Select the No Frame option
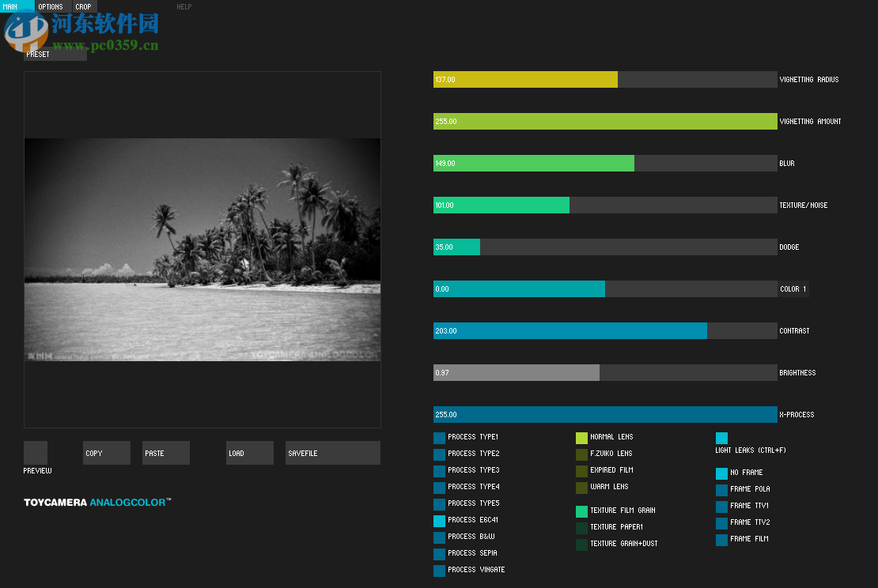 click(x=721, y=474)
